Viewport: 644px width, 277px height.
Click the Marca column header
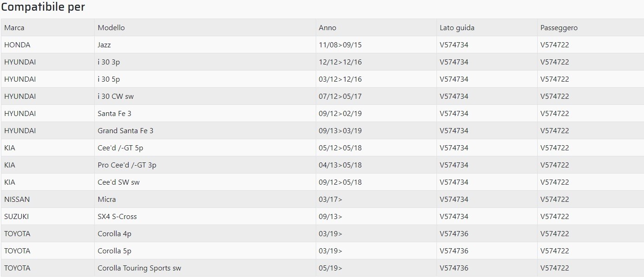14,28
